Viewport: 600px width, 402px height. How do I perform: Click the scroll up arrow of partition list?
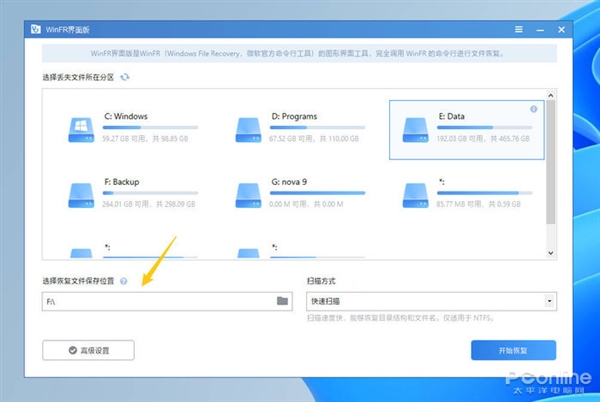551,95
